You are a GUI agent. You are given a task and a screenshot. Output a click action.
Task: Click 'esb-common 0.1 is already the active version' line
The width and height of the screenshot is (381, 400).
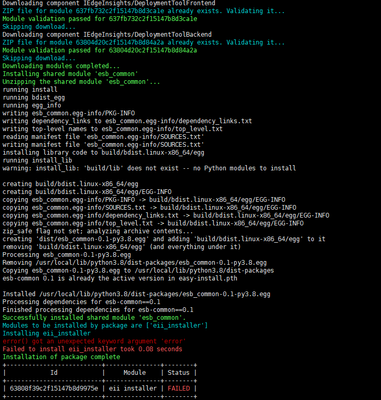(120, 278)
